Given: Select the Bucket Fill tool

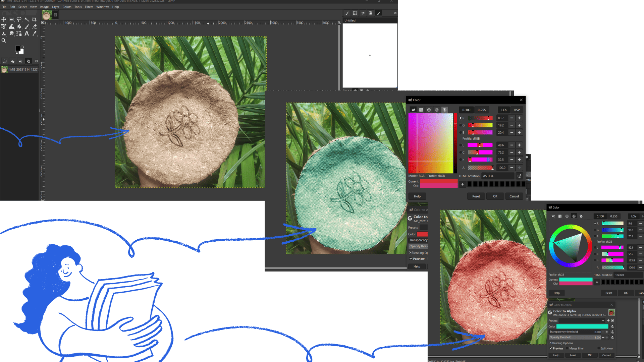Looking at the screenshot, I should tap(19, 26).
